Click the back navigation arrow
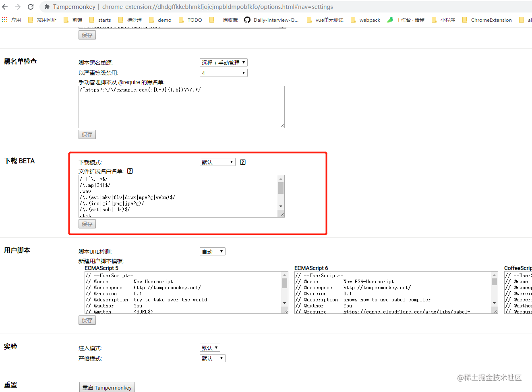 tap(5, 6)
